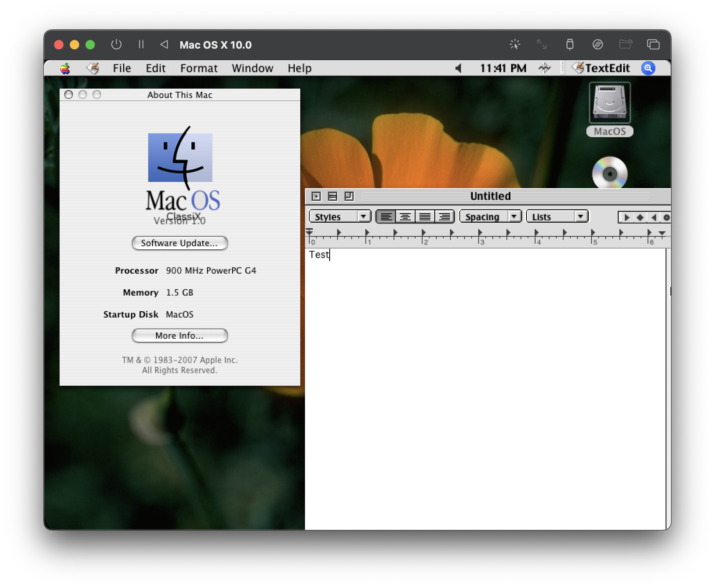Select the decimal circle tab stop tool
Viewport: 715px width, 588px height.
(666, 217)
